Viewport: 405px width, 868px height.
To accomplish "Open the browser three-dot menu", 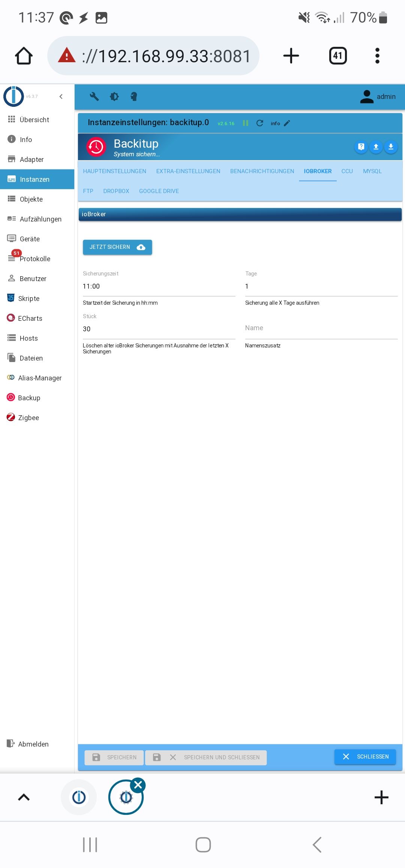I will tap(377, 56).
